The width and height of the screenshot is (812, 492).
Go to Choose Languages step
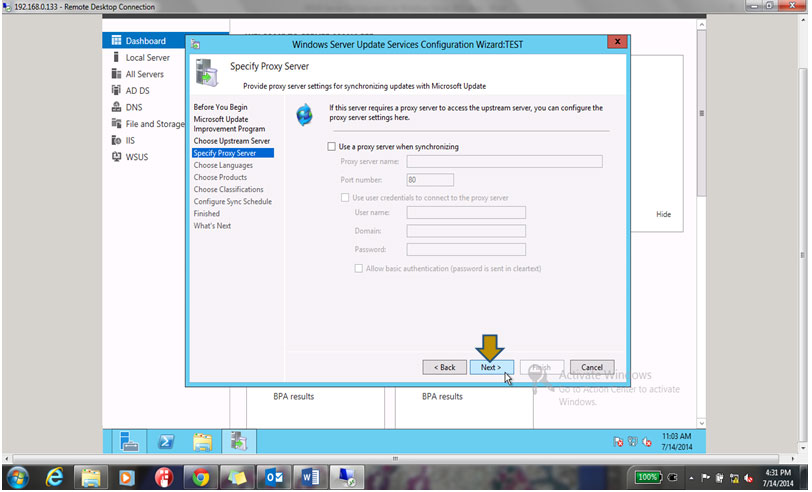click(x=223, y=165)
